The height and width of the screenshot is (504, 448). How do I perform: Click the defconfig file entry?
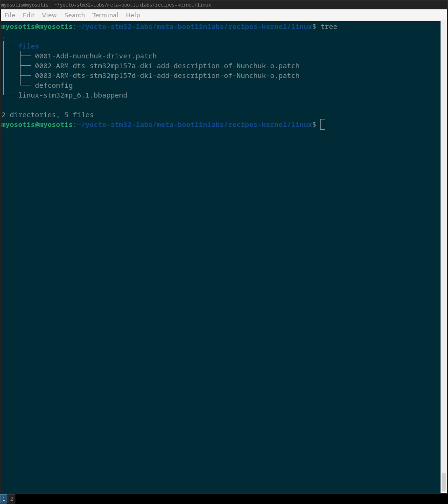pyautogui.click(x=54, y=85)
